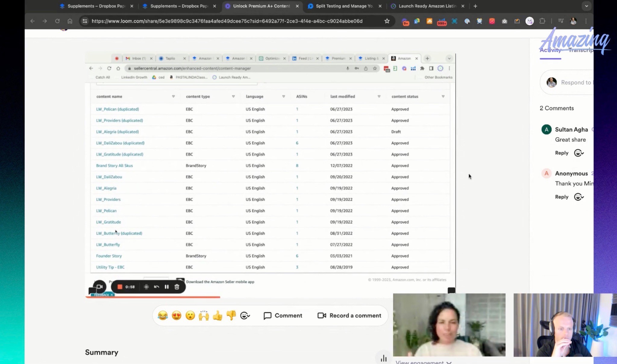Image resolution: width=617 pixels, height=364 pixels.
Task: Open the content type column filter
Action: 233,96
